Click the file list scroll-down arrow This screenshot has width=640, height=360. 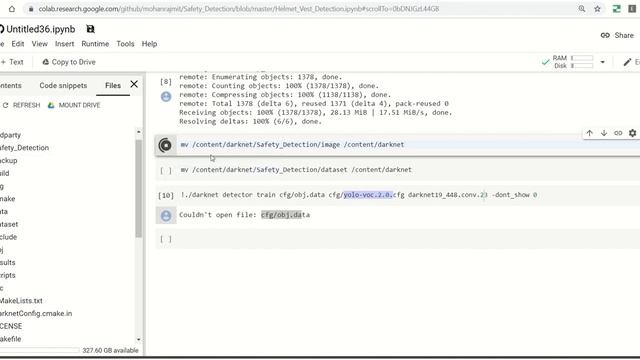click(139, 339)
